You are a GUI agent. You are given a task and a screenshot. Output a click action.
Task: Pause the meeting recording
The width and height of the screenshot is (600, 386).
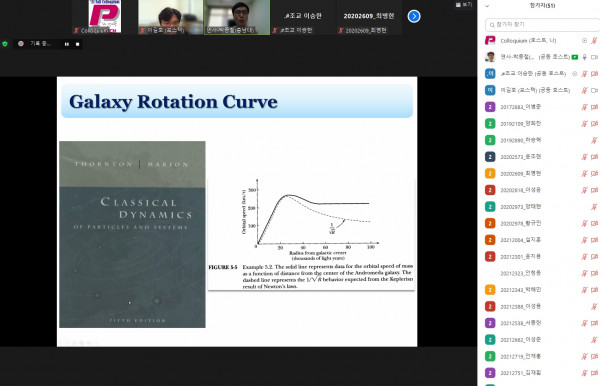[67, 44]
